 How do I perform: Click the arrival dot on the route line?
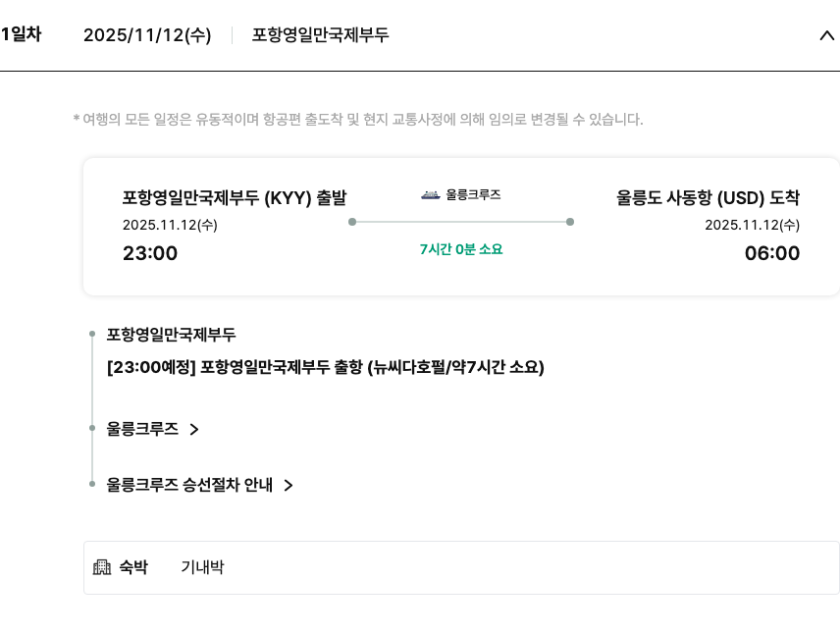tap(570, 222)
